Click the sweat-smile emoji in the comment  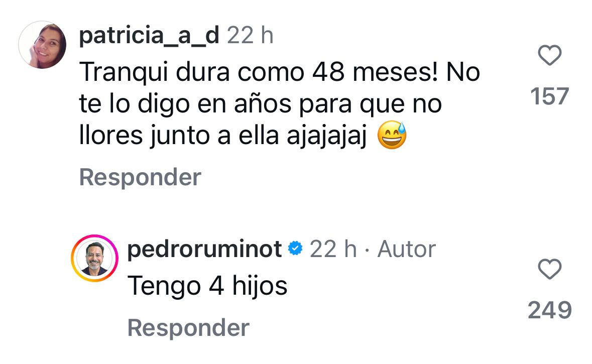[x=391, y=137]
